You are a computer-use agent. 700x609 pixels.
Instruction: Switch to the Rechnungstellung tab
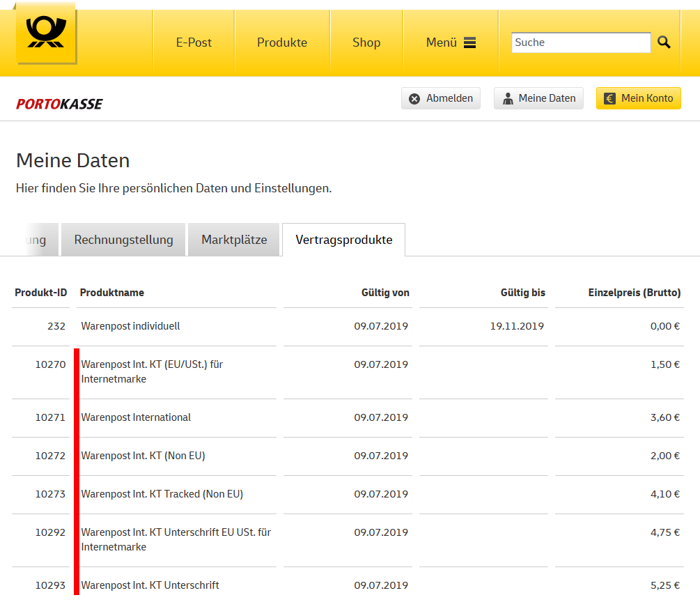pos(123,240)
